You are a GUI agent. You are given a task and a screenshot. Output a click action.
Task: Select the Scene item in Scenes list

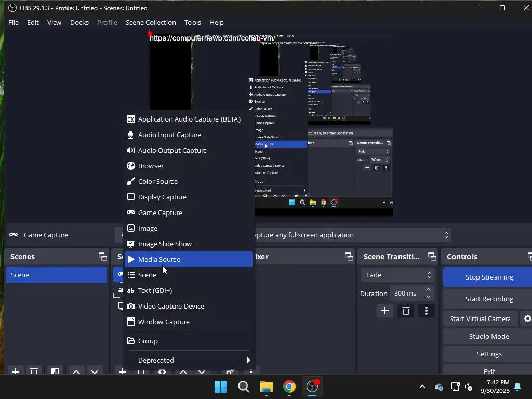click(56, 275)
